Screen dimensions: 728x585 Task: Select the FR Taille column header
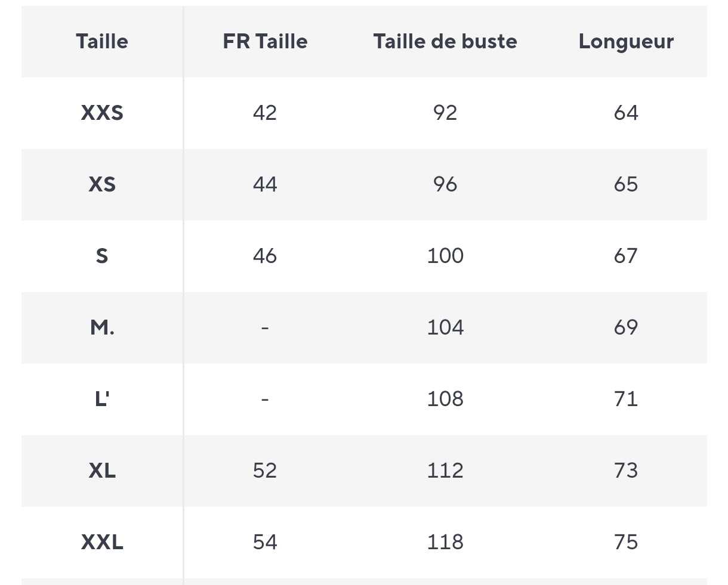tap(265, 42)
